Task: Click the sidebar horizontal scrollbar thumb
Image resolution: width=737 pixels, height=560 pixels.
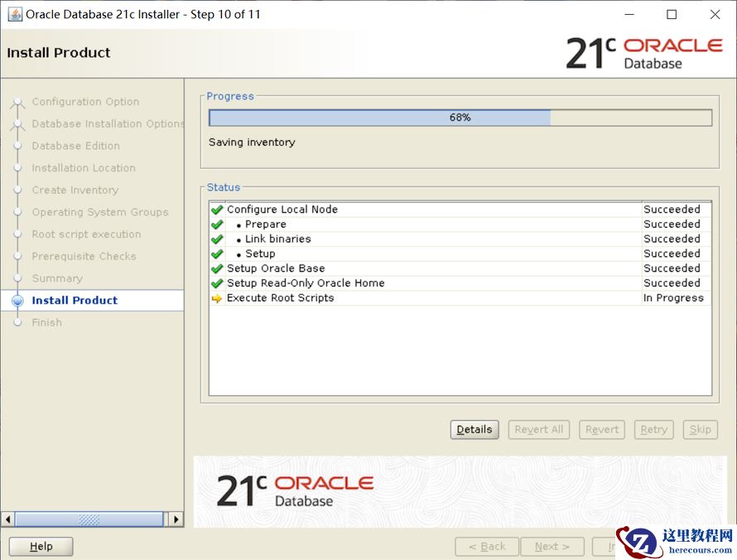Action: [x=89, y=519]
